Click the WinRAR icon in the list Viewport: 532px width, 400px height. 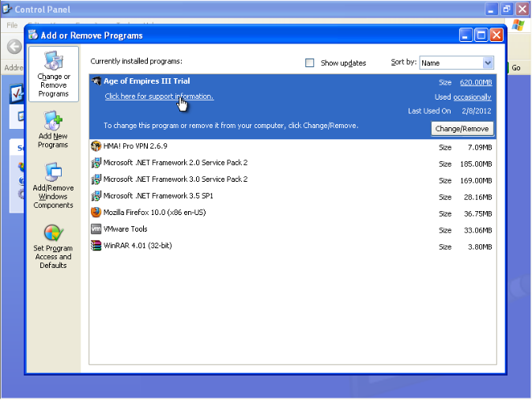pyautogui.click(x=96, y=246)
